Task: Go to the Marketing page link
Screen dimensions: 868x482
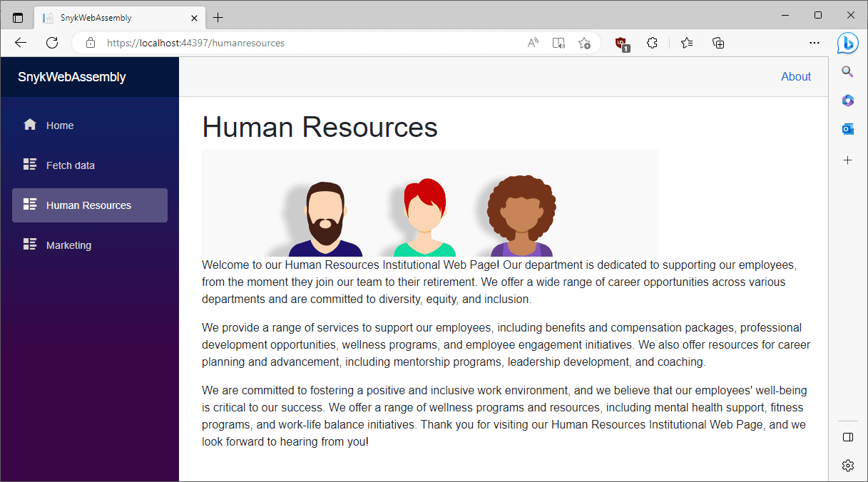Action: 68,245
